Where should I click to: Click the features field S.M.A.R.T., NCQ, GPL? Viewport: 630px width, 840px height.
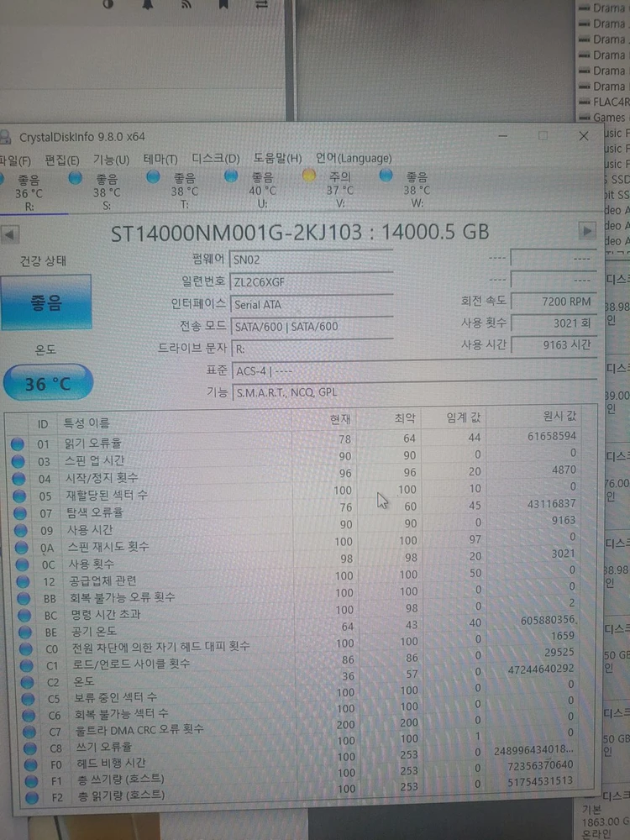(415, 392)
